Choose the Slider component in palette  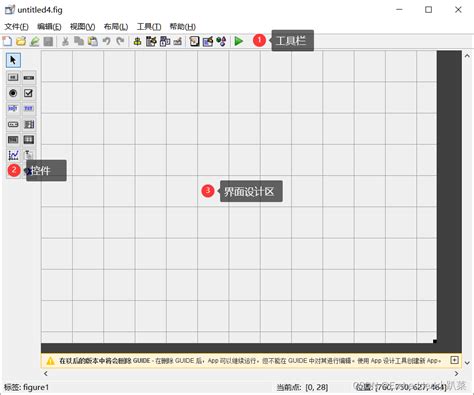pyautogui.click(x=29, y=78)
